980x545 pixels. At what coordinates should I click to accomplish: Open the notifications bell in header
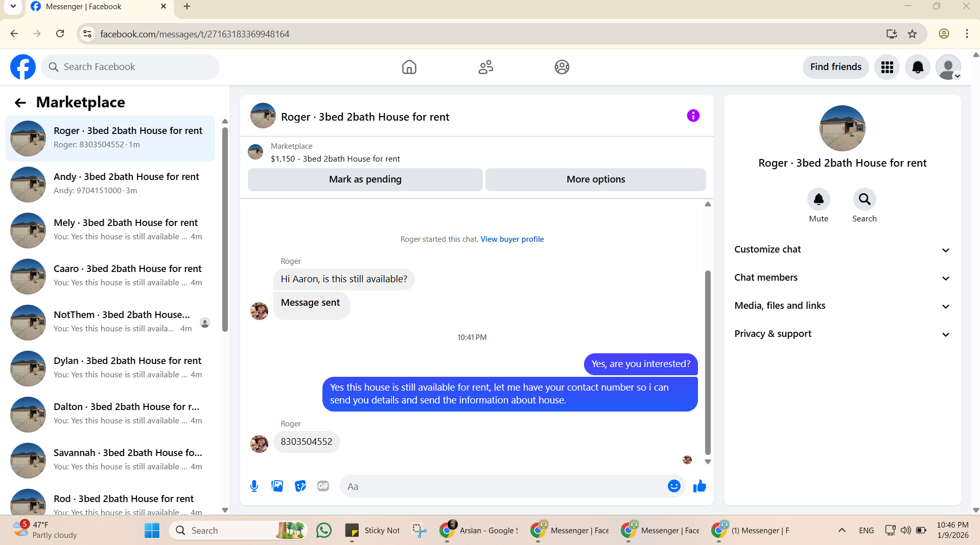pos(918,67)
